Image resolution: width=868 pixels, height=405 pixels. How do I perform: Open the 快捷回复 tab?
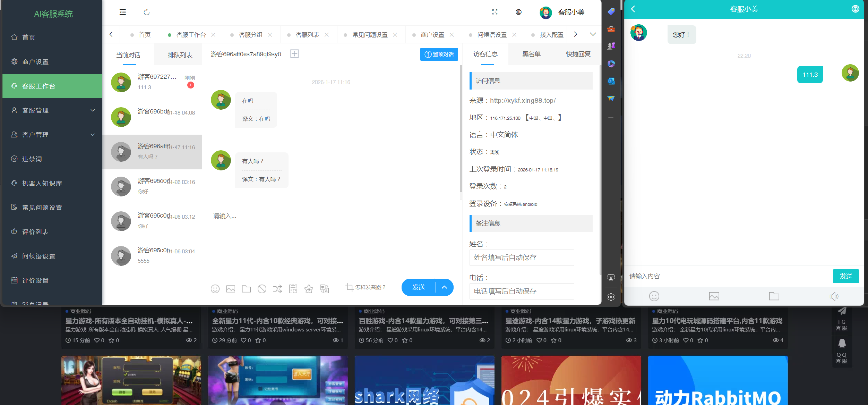point(578,54)
